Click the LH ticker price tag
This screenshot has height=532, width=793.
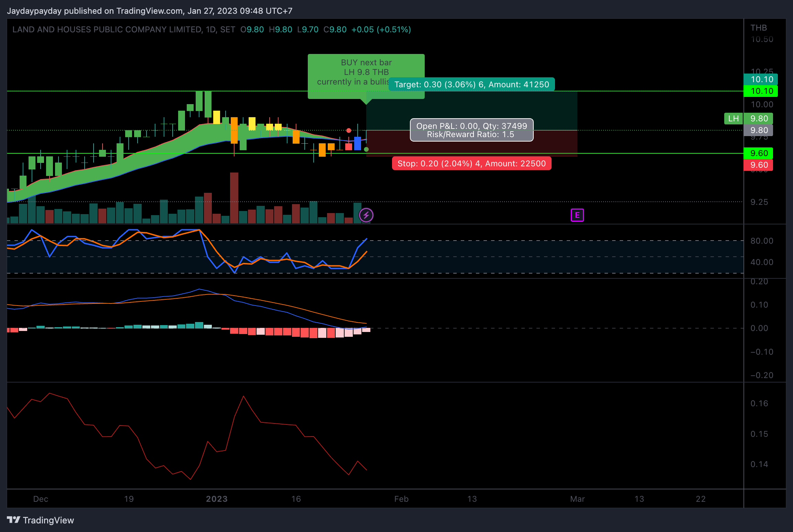tap(733, 119)
